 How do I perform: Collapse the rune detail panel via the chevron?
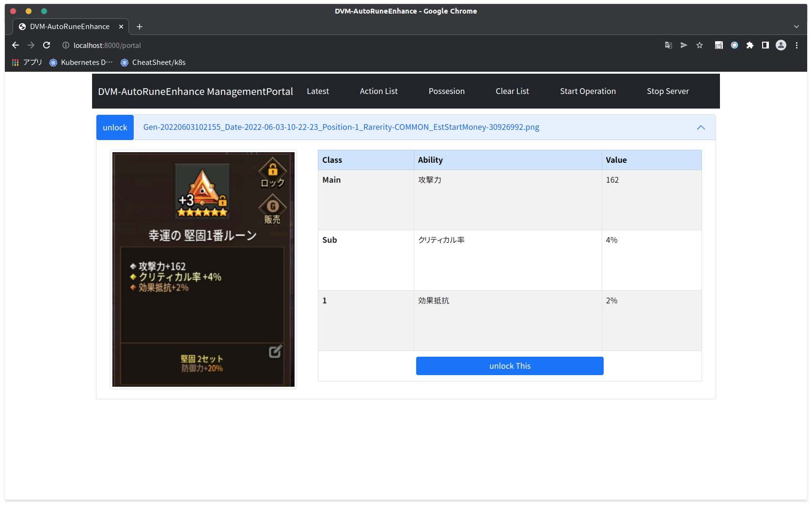pos(701,127)
